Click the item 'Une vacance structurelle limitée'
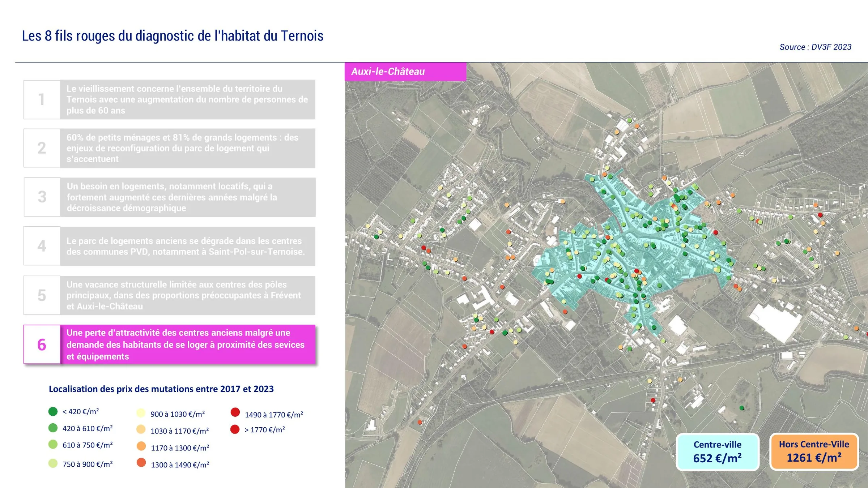Image resolution: width=868 pixels, height=488 pixels. (187, 295)
